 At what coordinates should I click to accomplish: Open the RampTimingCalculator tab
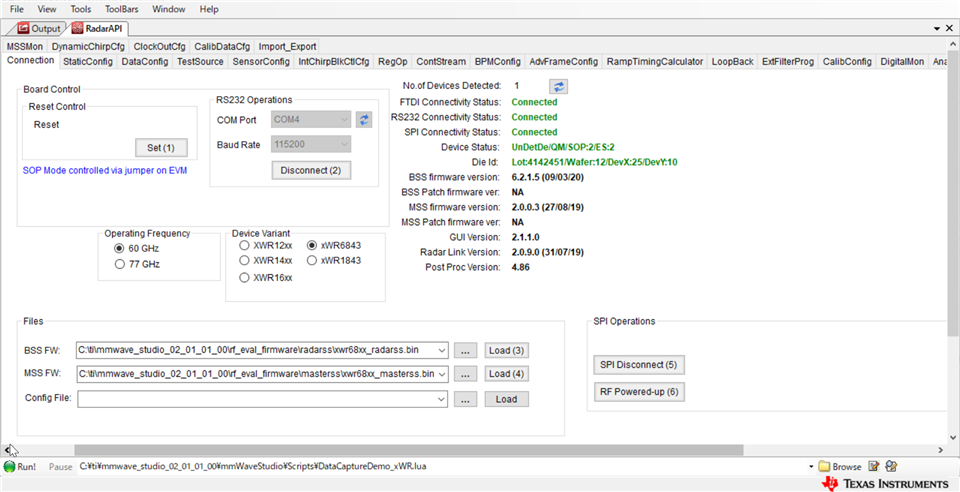tap(654, 61)
